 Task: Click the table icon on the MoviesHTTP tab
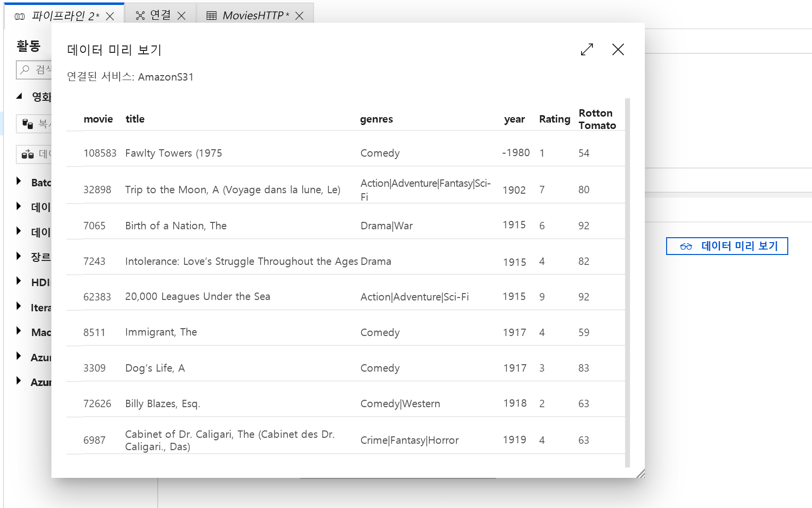tap(212, 16)
